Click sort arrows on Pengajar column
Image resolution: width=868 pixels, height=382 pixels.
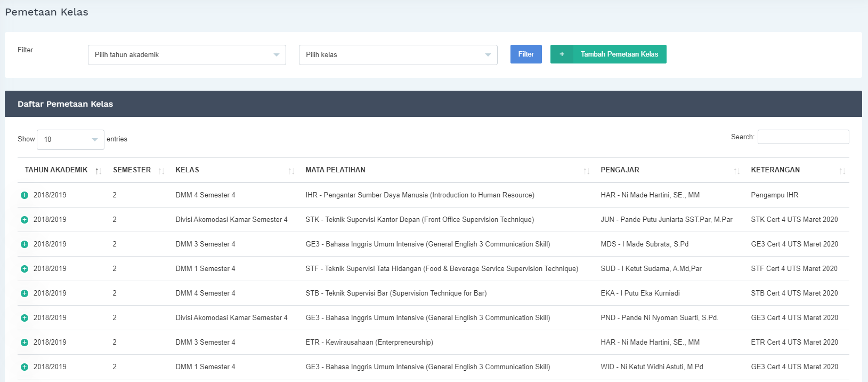click(736, 171)
